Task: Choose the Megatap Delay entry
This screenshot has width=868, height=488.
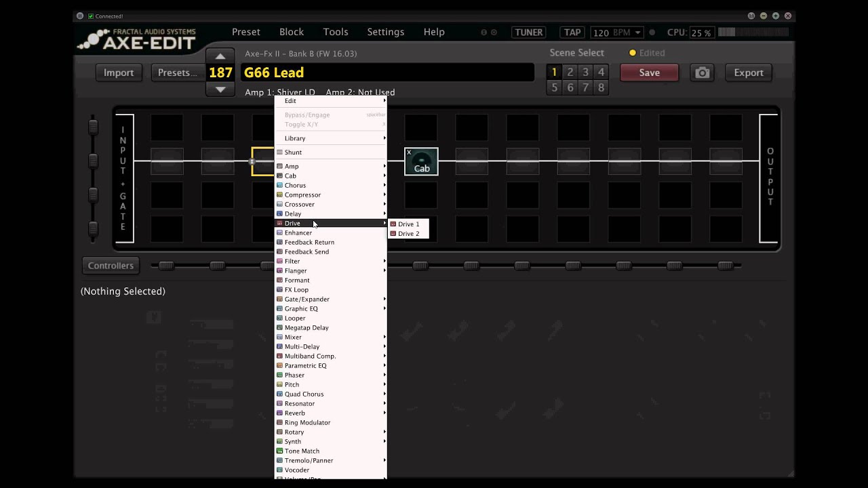Action: tap(330, 327)
